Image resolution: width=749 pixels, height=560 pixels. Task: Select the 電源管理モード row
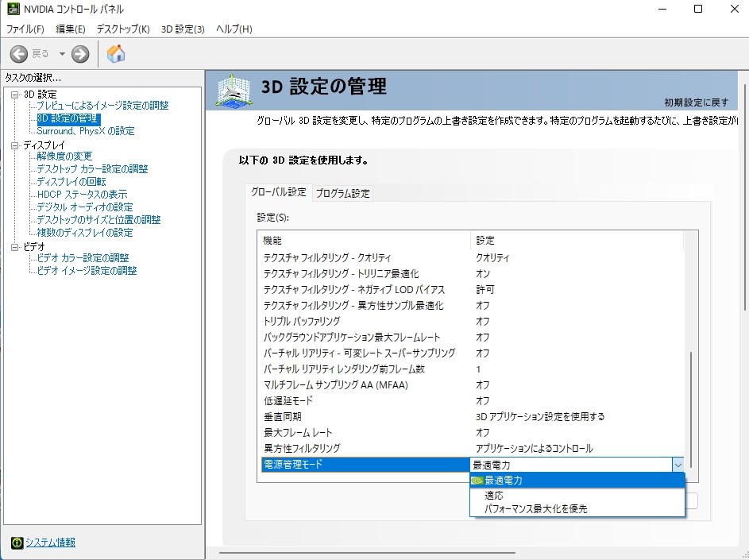pos(365,465)
